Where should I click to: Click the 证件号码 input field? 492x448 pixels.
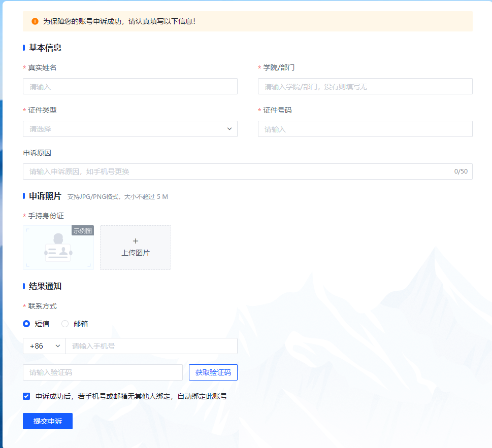click(x=365, y=129)
